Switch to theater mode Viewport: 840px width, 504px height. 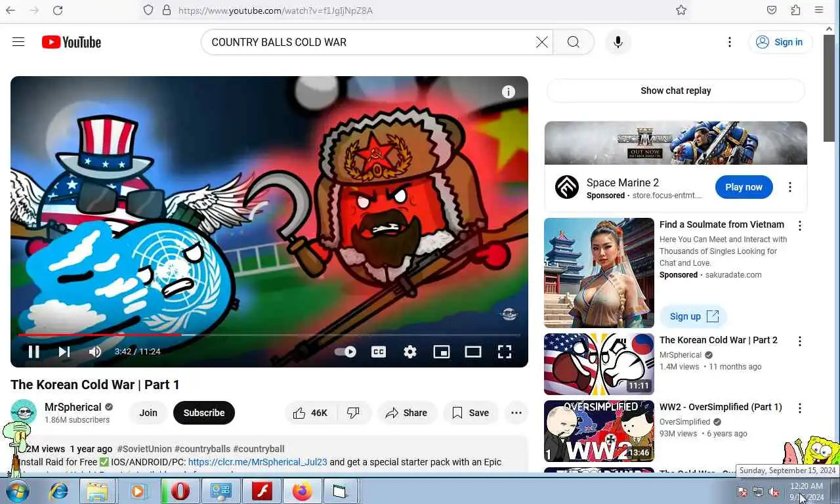pyautogui.click(x=473, y=352)
